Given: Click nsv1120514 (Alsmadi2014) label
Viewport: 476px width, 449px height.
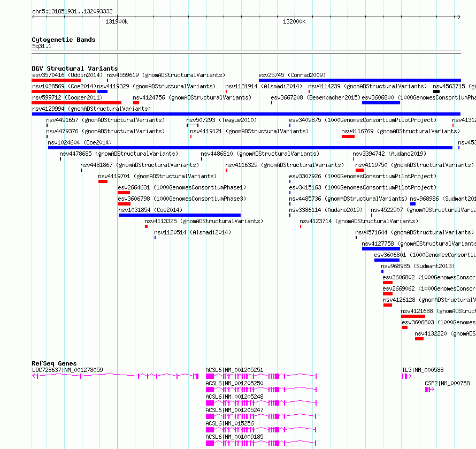Looking at the screenshot, I should [x=193, y=232].
